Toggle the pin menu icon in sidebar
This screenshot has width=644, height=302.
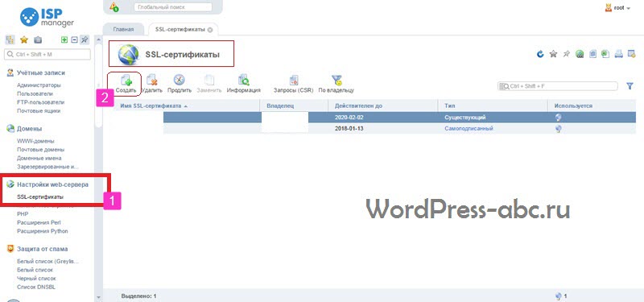click(x=85, y=39)
